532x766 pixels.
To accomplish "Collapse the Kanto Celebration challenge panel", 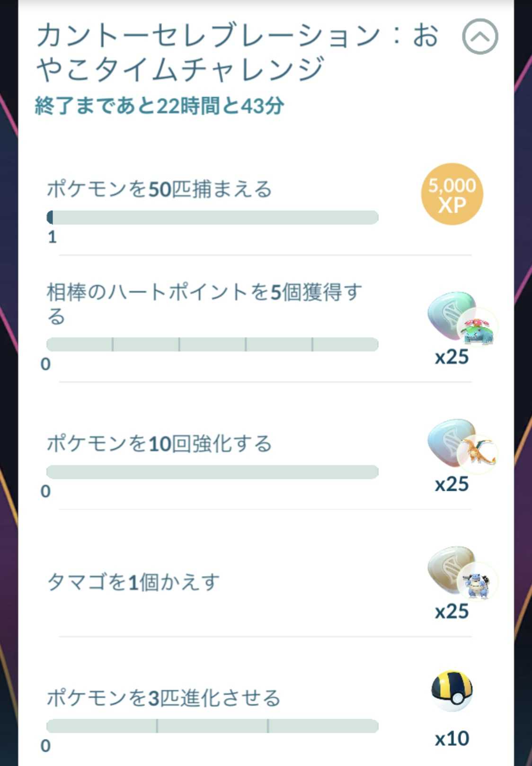I will 479,36.
